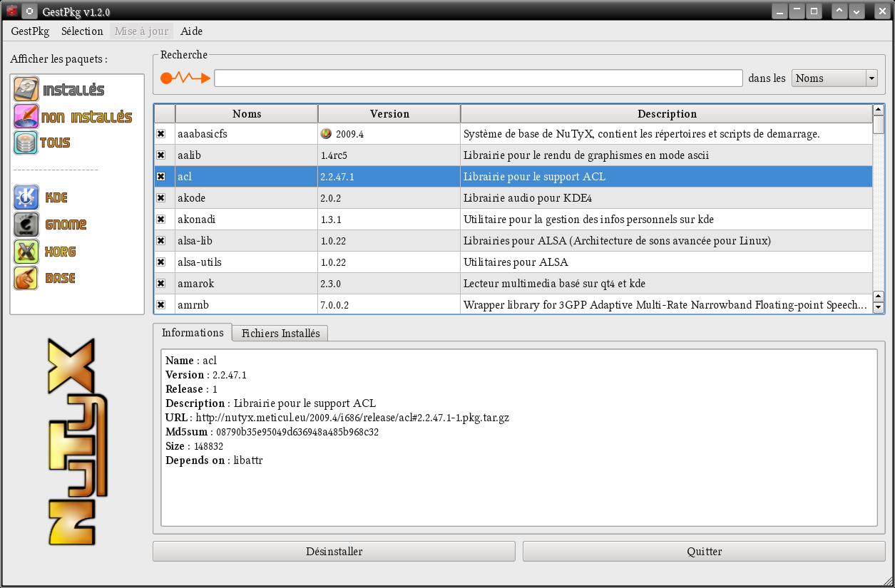
Task: Toggle checkbox for aalib package
Action: pyautogui.click(x=161, y=155)
